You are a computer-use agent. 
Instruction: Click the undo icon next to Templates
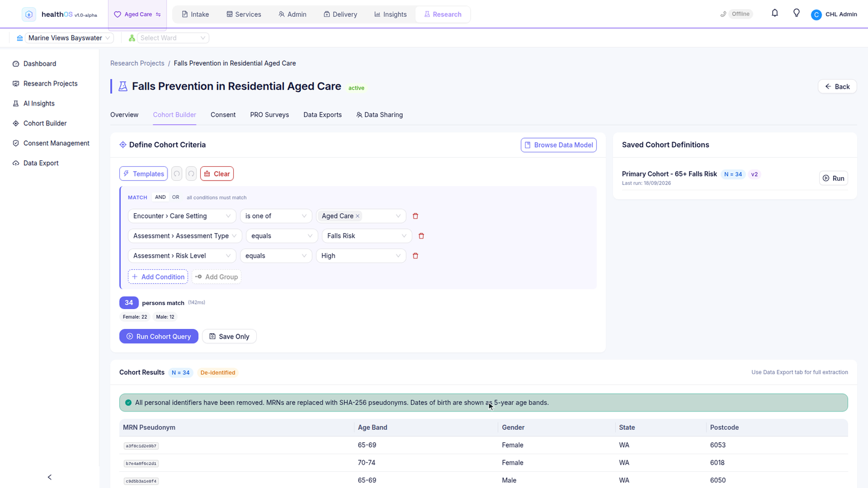point(177,174)
